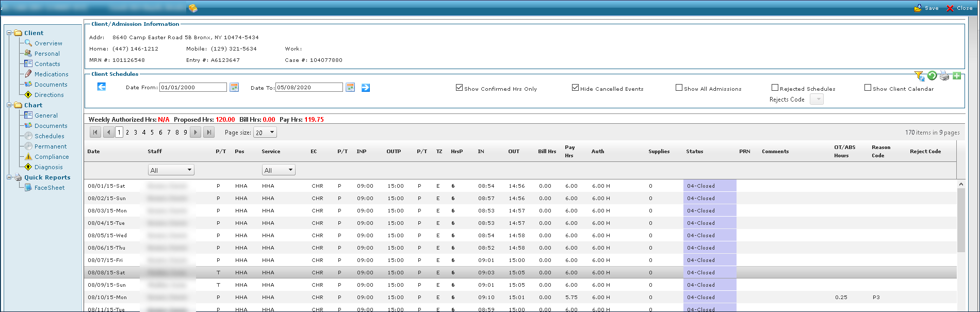
Task: Uncheck Show Confirmed Hrs Only
Action: (x=459, y=88)
